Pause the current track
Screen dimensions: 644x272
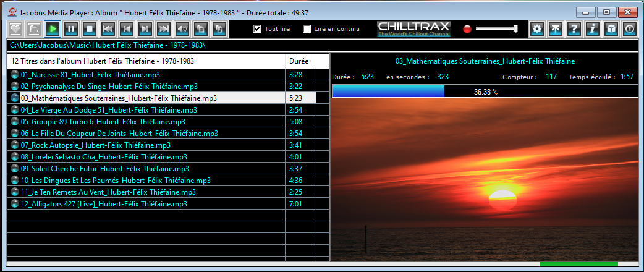click(71, 29)
